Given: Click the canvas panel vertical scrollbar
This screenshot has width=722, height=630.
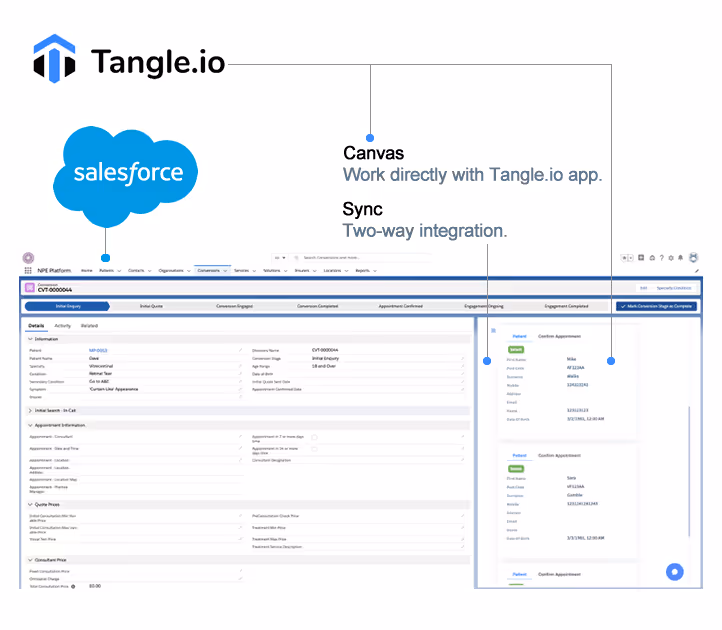Looking at the screenshot, I should coord(689,471).
